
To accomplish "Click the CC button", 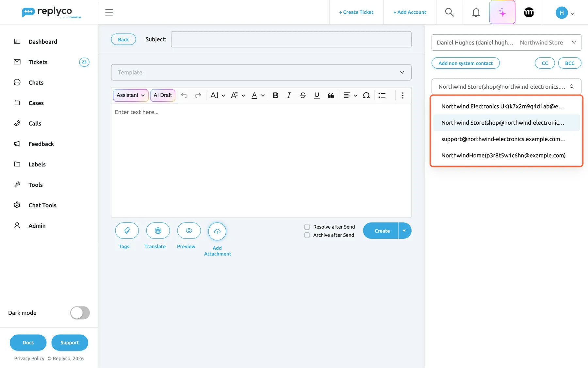I will 545,63.
